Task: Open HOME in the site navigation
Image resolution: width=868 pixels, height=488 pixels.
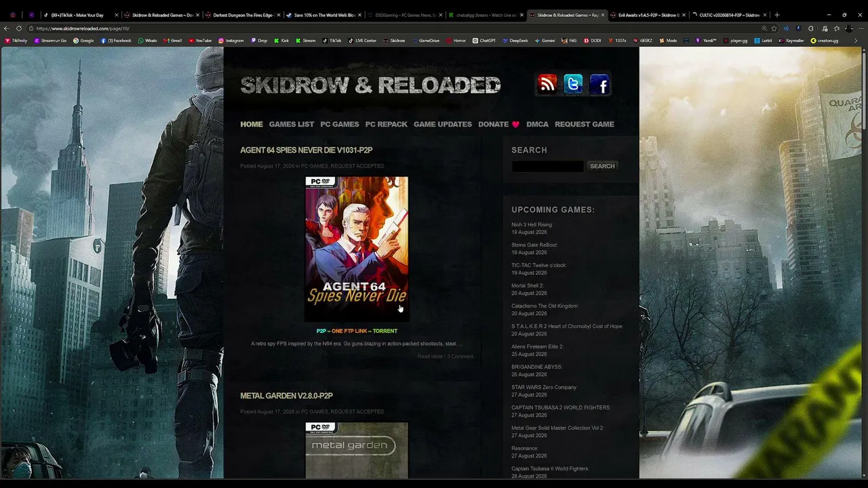Action: (x=252, y=124)
